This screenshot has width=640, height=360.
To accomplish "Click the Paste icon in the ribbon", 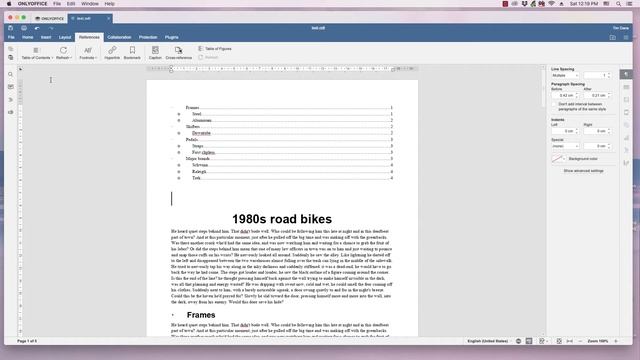I will 11,58.
